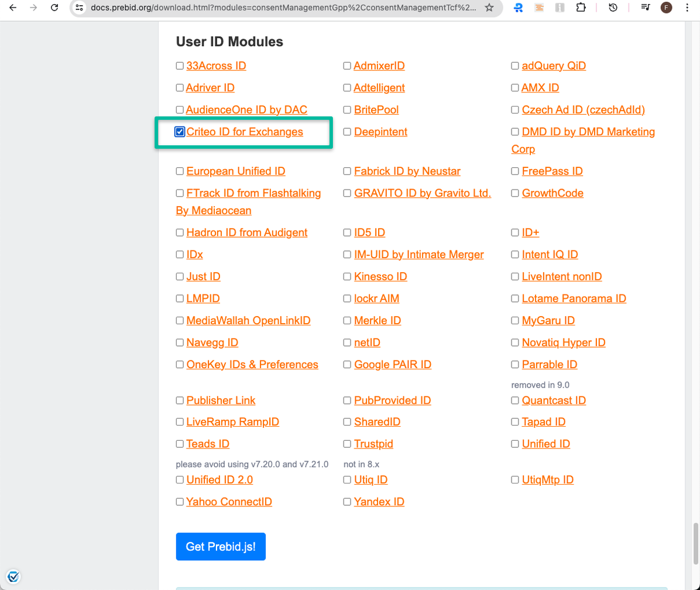This screenshot has height=590, width=700.
Task: Go forward to the next page
Action: pos(33,8)
